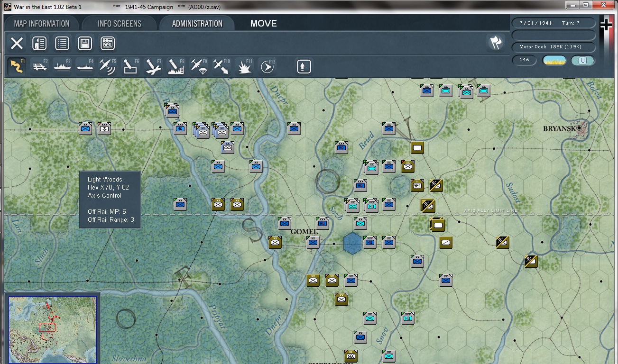This screenshot has height=364, width=618.
Task: Select the F8 bomb city mode
Action: (x=176, y=66)
